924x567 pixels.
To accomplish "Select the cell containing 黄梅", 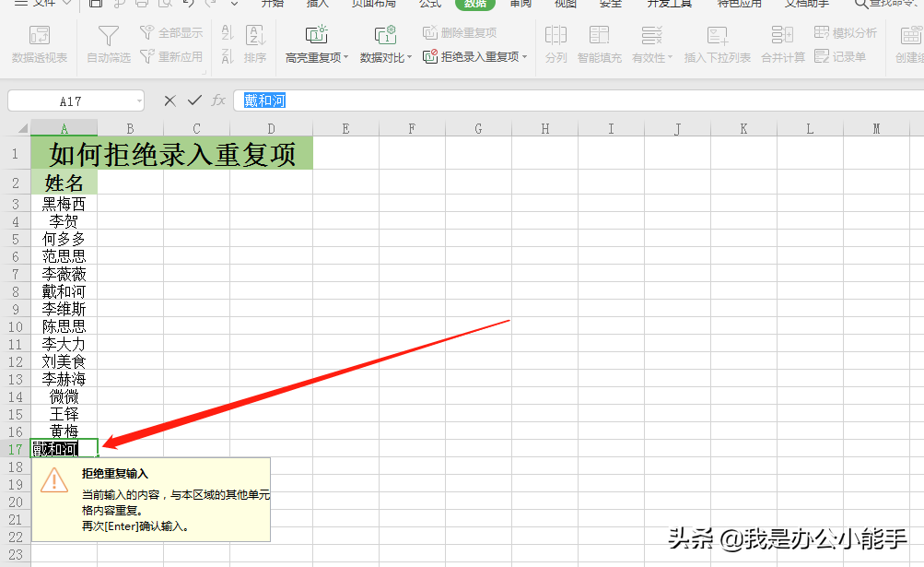I will point(64,431).
